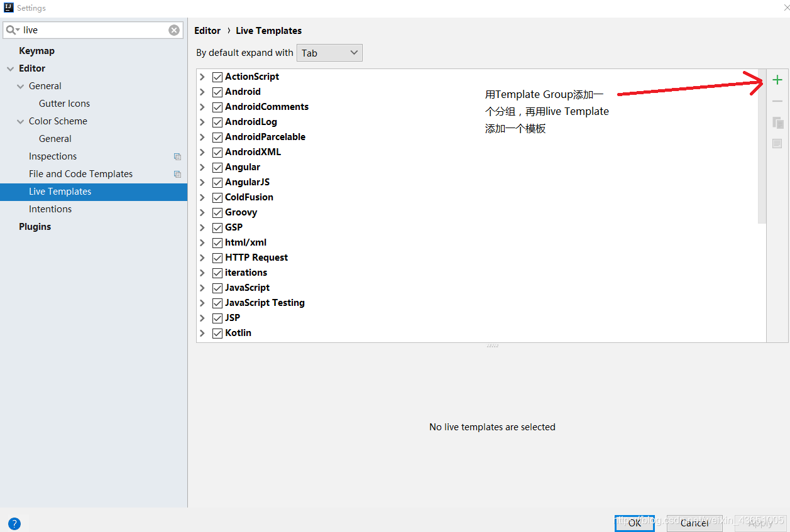Uncheck the ActionScript template group
The image size is (790, 532).
click(x=217, y=77)
